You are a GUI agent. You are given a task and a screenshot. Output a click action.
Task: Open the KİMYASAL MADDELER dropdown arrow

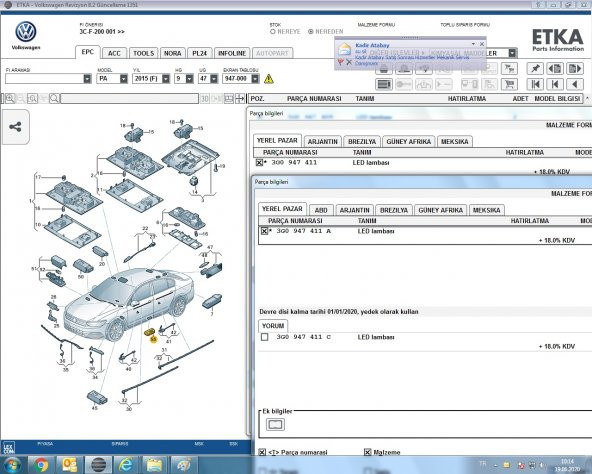(512, 53)
